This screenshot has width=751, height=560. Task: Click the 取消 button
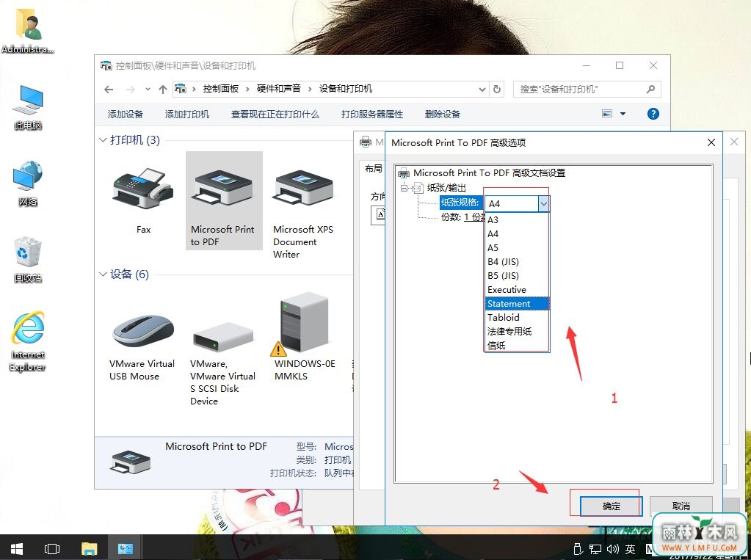point(681,506)
